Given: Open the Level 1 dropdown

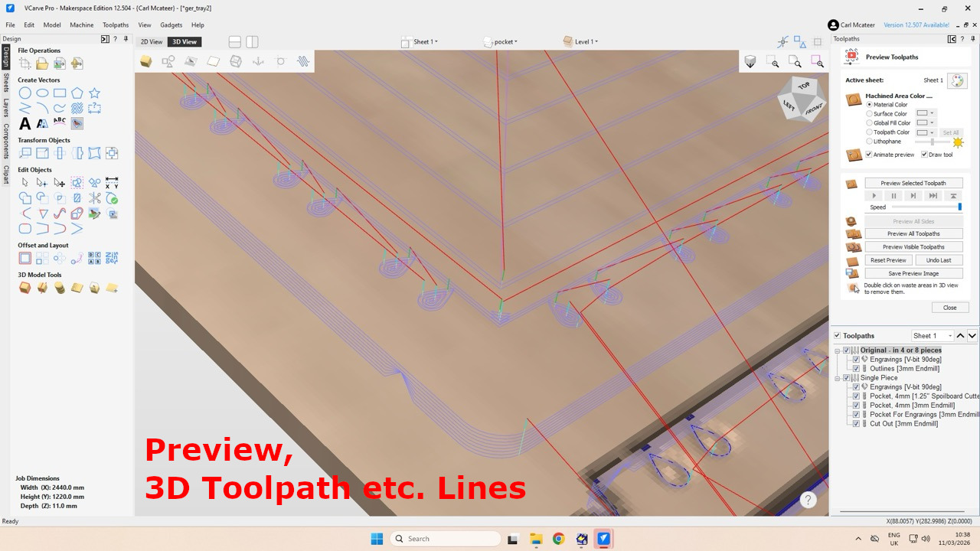Looking at the screenshot, I should [x=583, y=41].
